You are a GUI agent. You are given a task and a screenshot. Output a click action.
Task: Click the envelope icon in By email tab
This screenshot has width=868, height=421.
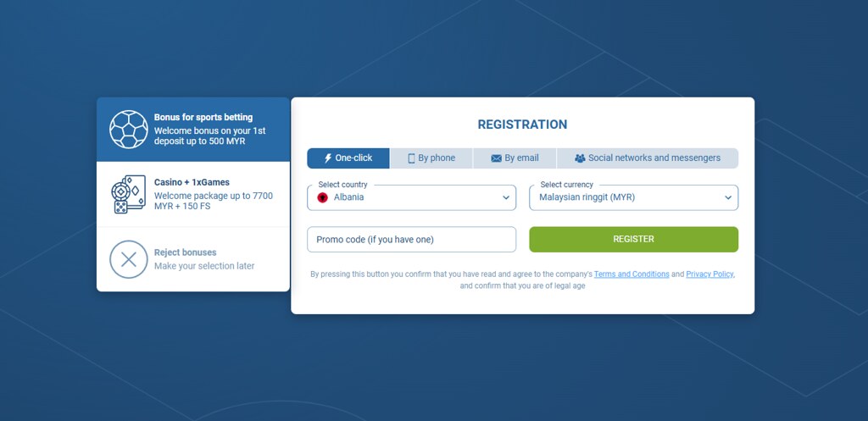pyautogui.click(x=496, y=158)
